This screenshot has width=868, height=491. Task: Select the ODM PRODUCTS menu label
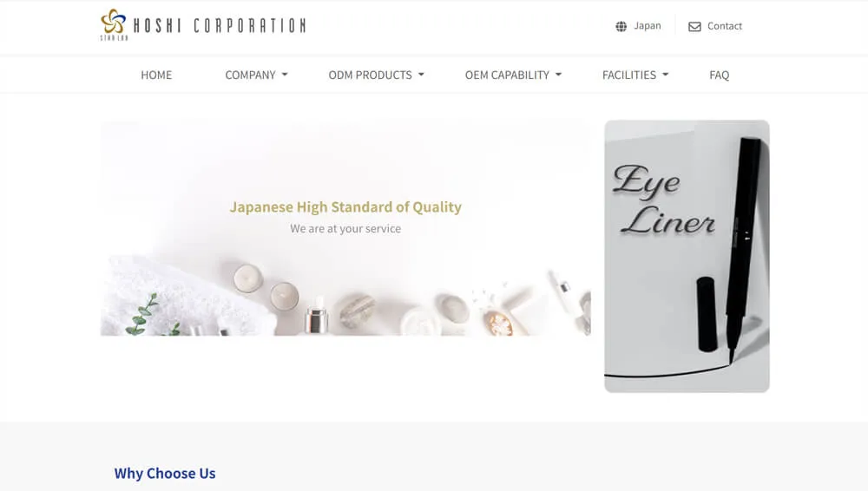[371, 75]
